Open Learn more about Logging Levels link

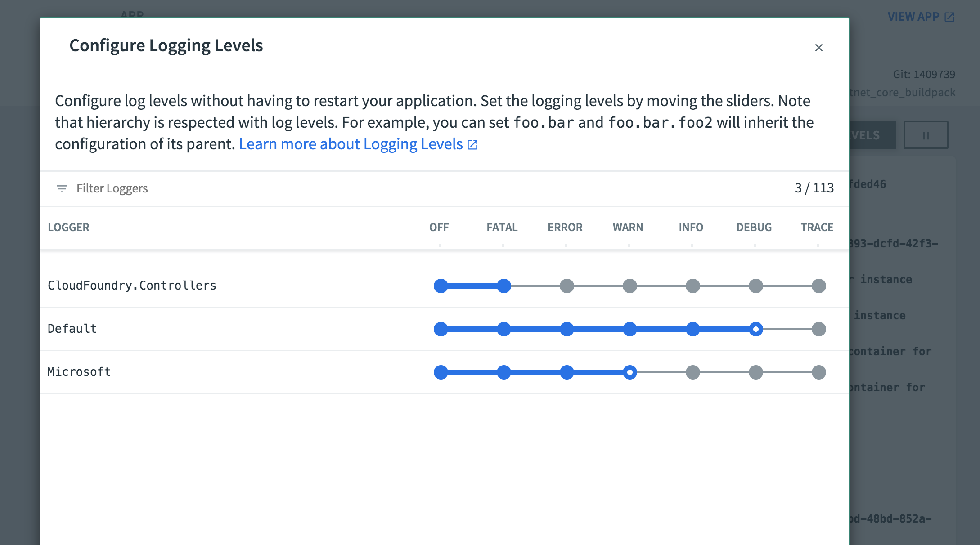(x=351, y=144)
